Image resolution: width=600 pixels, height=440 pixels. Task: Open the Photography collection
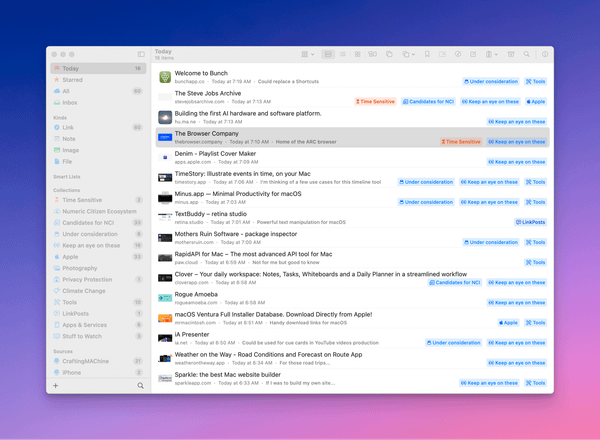click(98, 268)
